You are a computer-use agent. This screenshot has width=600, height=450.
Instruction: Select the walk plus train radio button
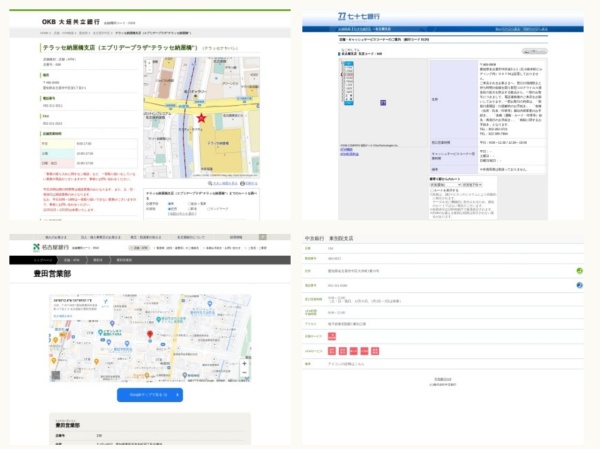[189, 204]
